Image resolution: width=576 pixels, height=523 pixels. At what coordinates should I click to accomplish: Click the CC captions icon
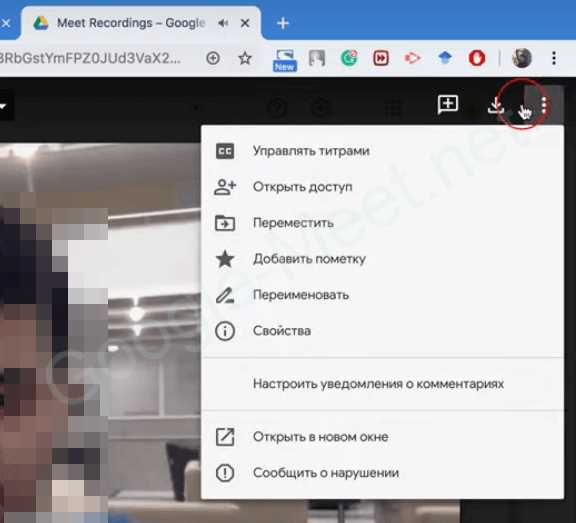[x=225, y=151]
